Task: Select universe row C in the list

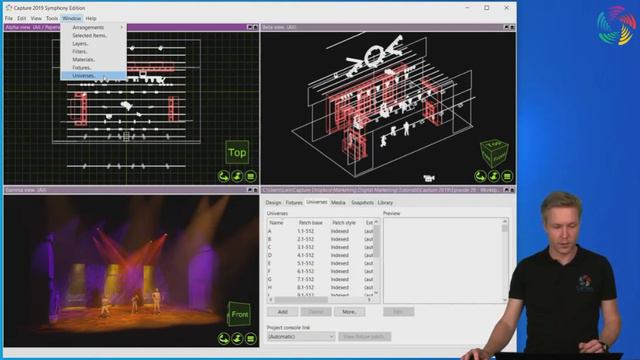Action: (320, 247)
